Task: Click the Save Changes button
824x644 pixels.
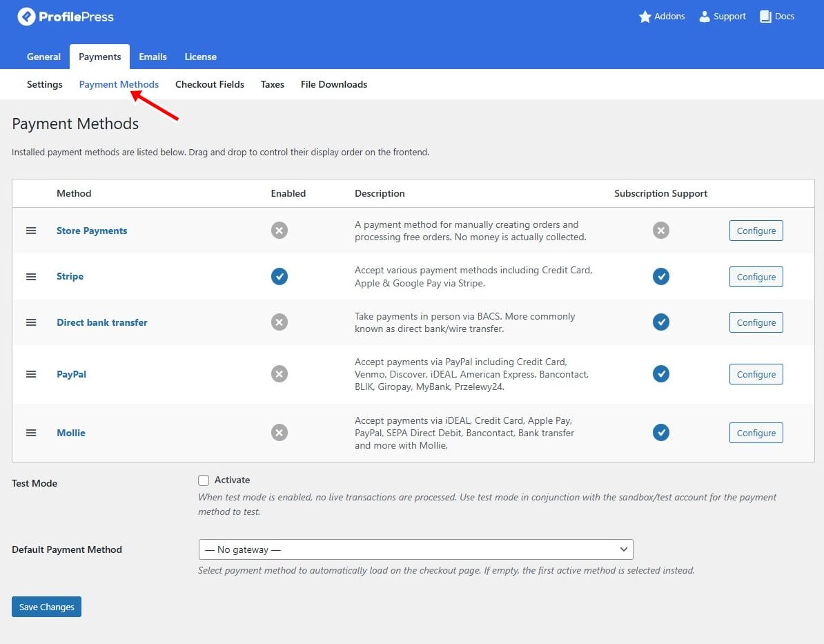Action: pyautogui.click(x=46, y=607)
